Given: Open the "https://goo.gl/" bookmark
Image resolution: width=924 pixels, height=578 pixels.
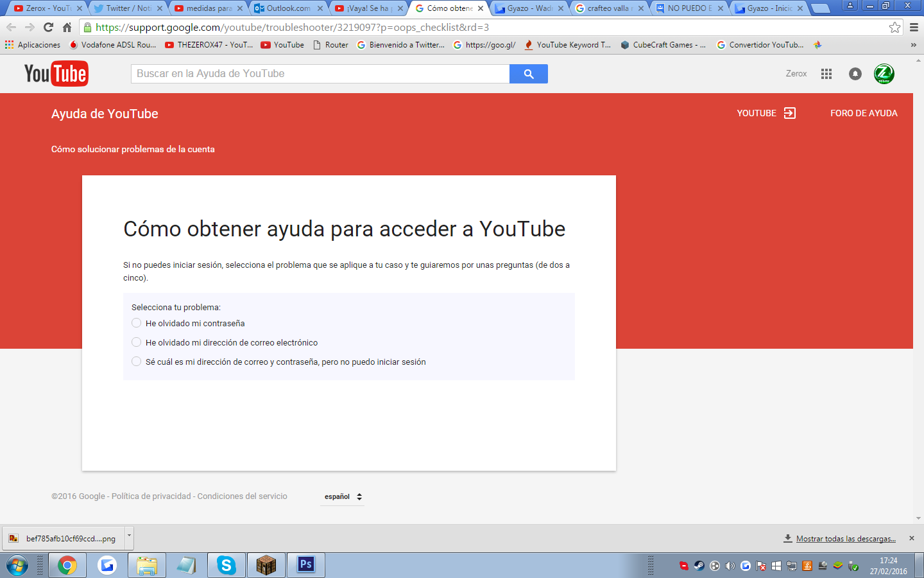Looking at the screenshot, I should [484, 45].
